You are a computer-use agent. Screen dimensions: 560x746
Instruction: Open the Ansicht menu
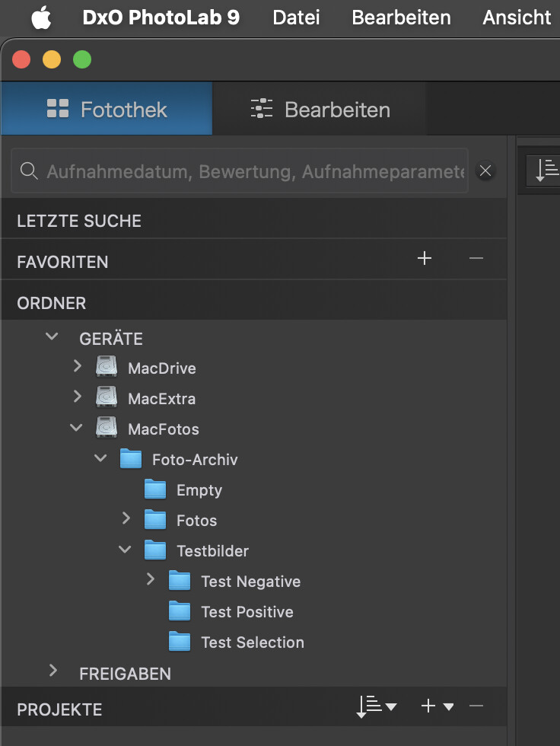click(517, 18)
